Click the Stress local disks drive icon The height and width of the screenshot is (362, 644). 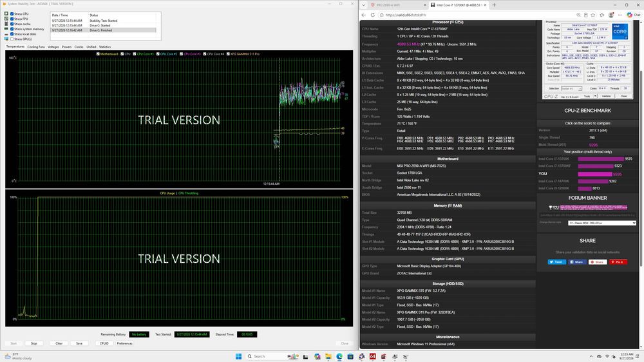coord(6,33)
